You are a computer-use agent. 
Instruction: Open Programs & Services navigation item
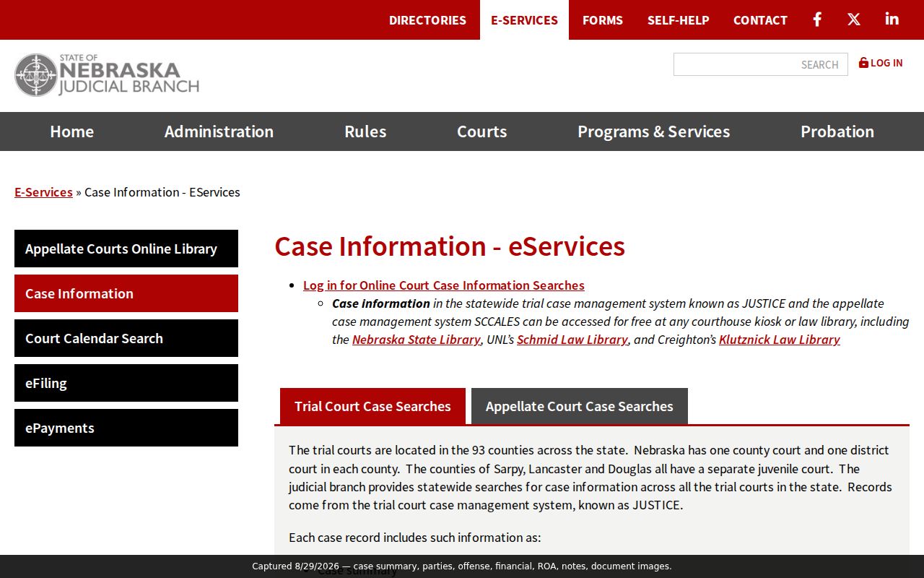[x=654, y=131]
